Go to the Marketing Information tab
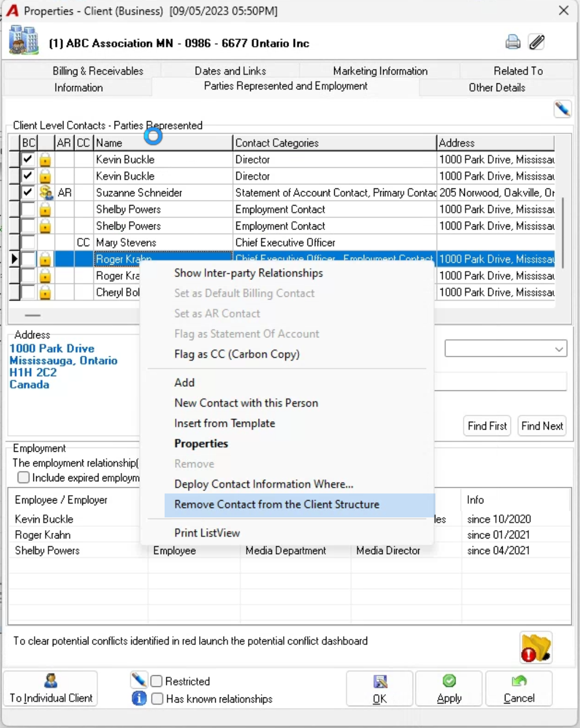Screen dimensions: 580x728 pyautogui.click(x=380, y=71)
